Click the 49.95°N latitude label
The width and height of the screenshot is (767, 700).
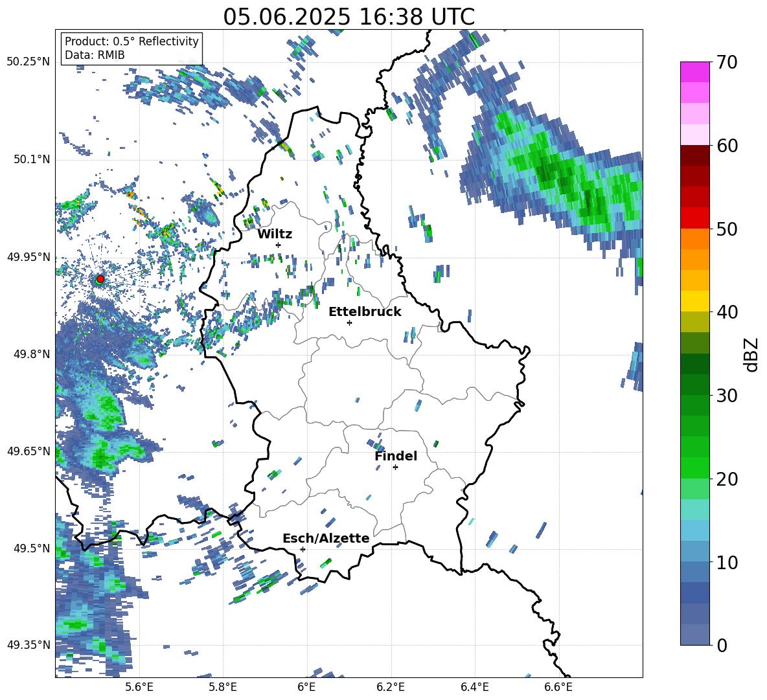tap(29, 257)
